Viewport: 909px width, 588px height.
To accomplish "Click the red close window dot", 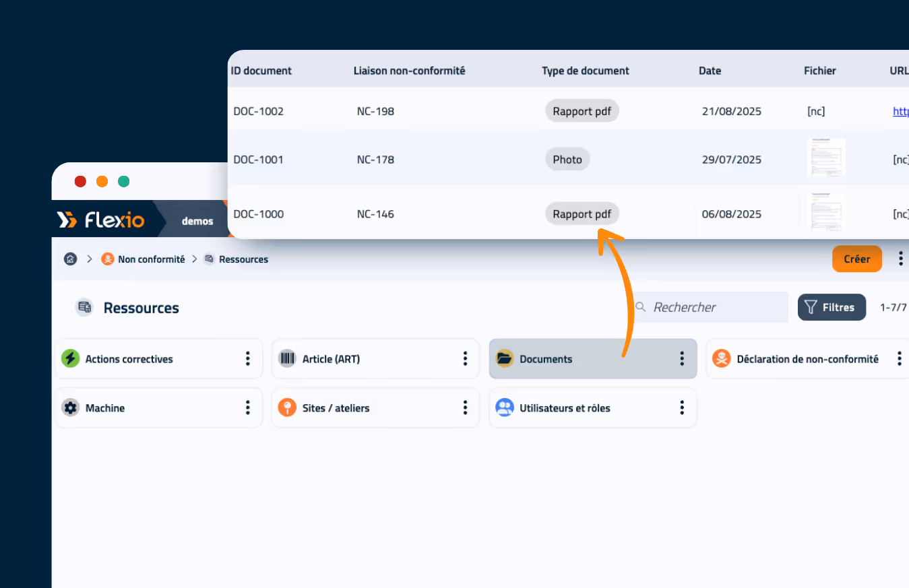I will pos(80,181).
